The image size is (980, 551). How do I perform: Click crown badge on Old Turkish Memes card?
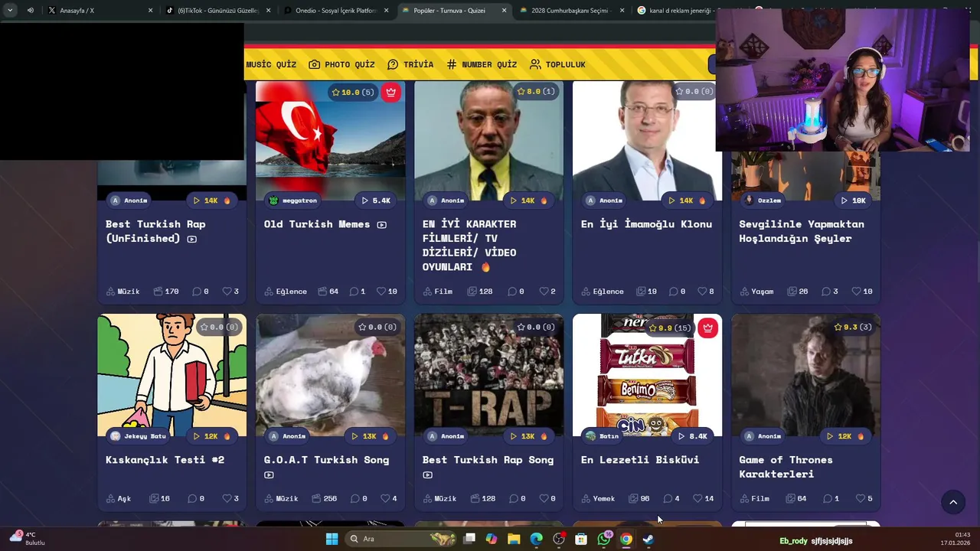pos(391,92)
